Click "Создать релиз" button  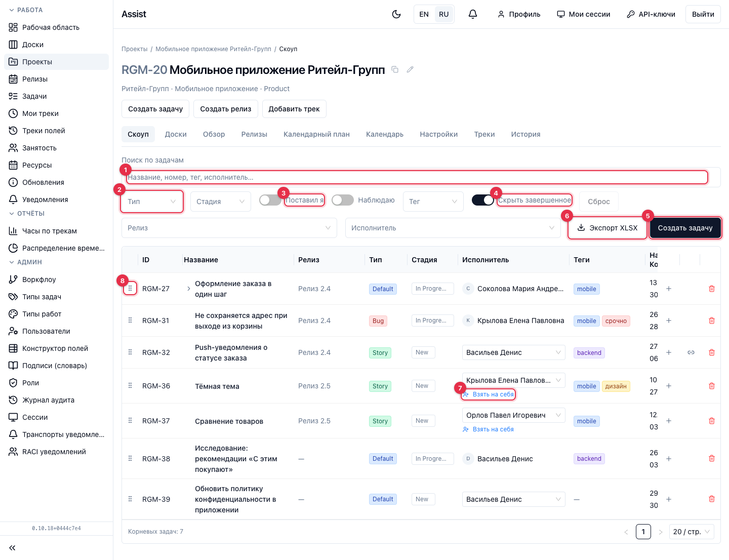click(x=226, y=109)
